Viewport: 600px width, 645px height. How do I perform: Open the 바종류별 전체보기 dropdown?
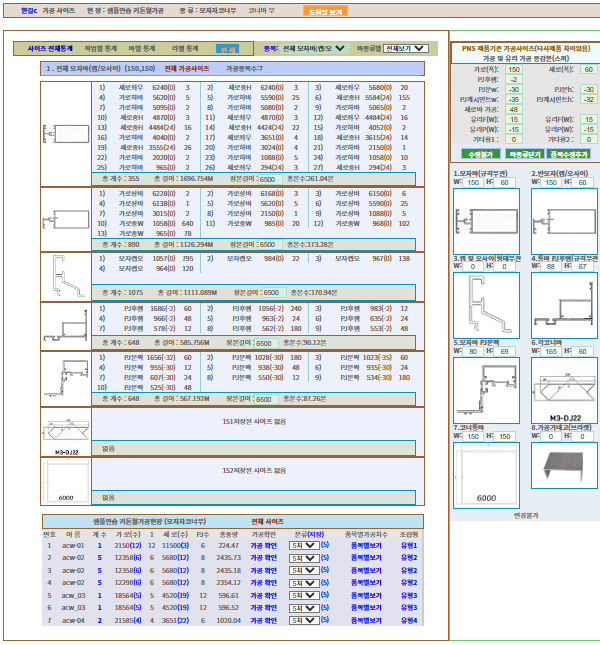pos(406,49)
